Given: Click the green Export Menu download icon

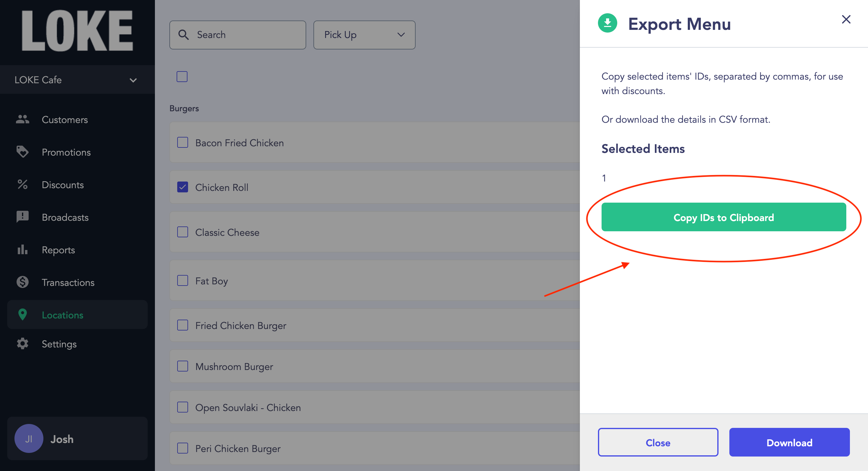Looking at the screenshot, I should [x=607, y=23].
